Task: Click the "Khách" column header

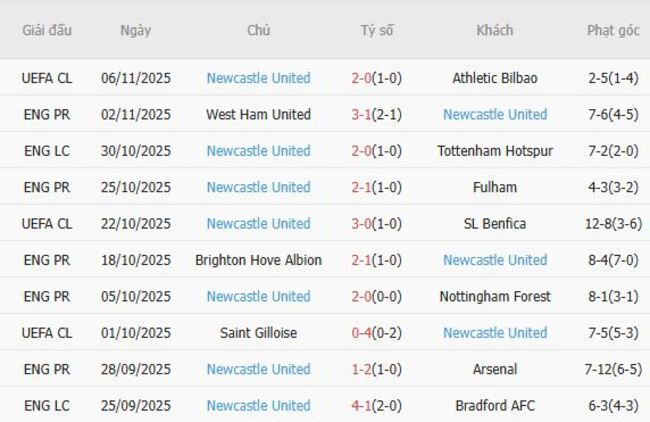Action: click(494, 30)
